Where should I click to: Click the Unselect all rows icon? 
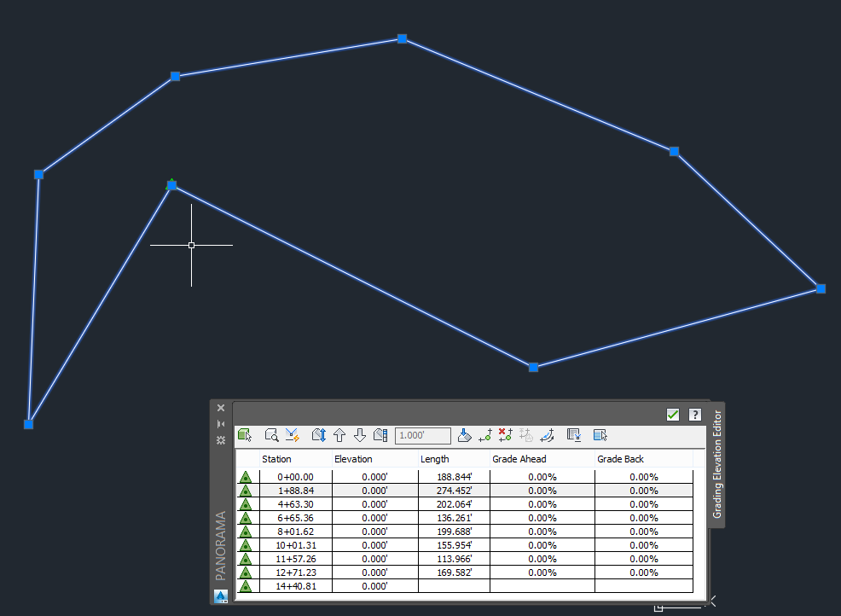click(600, 435)
